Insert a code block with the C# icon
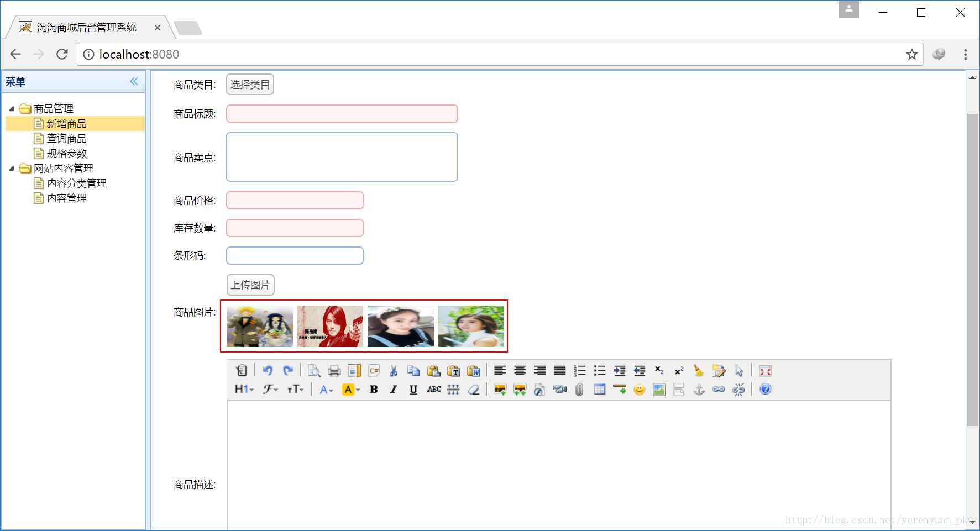 tap(374, 371)
